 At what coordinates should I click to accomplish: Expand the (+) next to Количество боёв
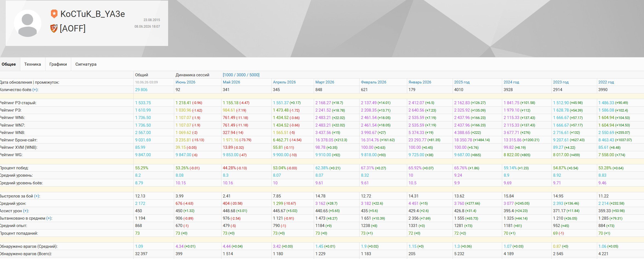[x=35, y=90]
